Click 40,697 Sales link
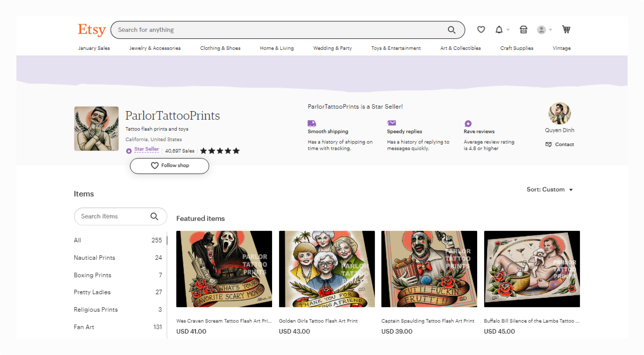The image size is (644, 355). (x=180, y=151)
